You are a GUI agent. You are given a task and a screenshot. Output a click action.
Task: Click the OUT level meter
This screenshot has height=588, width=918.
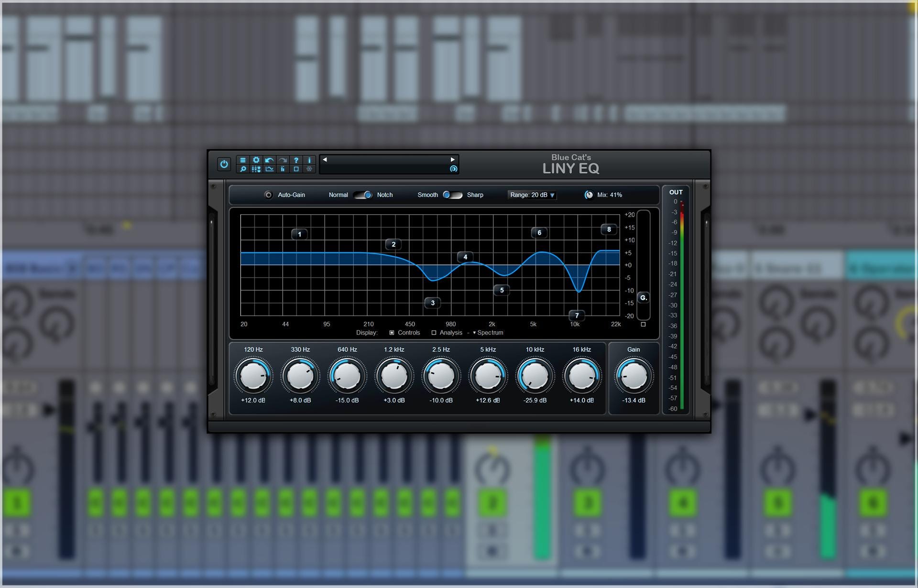coord(682,306)
